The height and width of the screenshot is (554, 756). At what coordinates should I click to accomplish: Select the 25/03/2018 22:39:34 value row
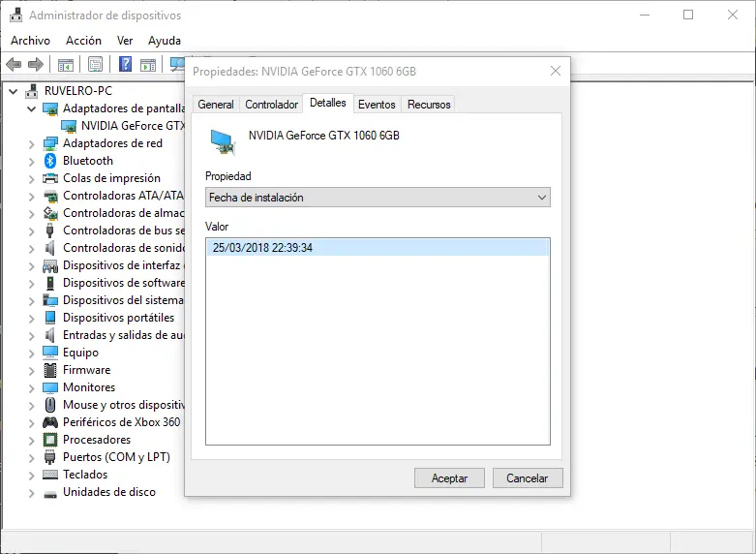pos(378,248)
